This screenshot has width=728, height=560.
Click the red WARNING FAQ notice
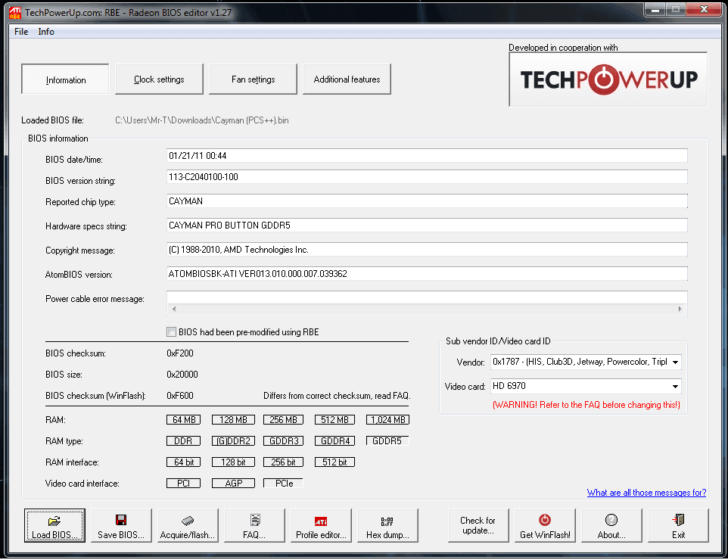(x=586, y=405)
